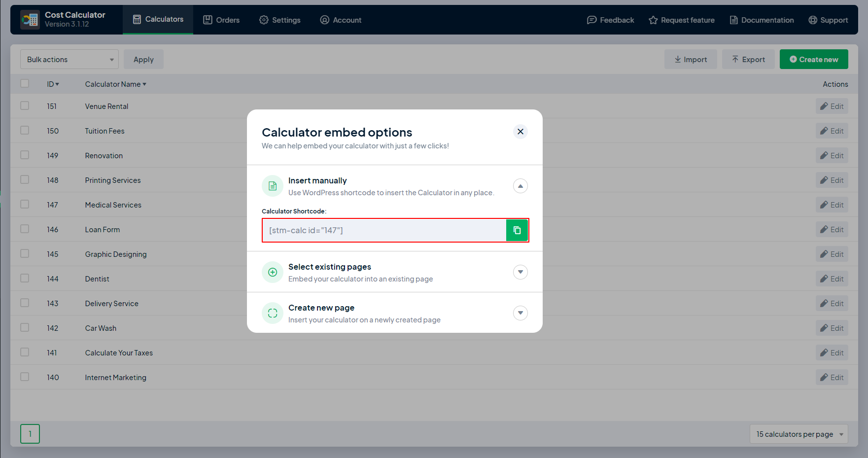
Task: Go to the Settings tab
Action: coord(279,20)
